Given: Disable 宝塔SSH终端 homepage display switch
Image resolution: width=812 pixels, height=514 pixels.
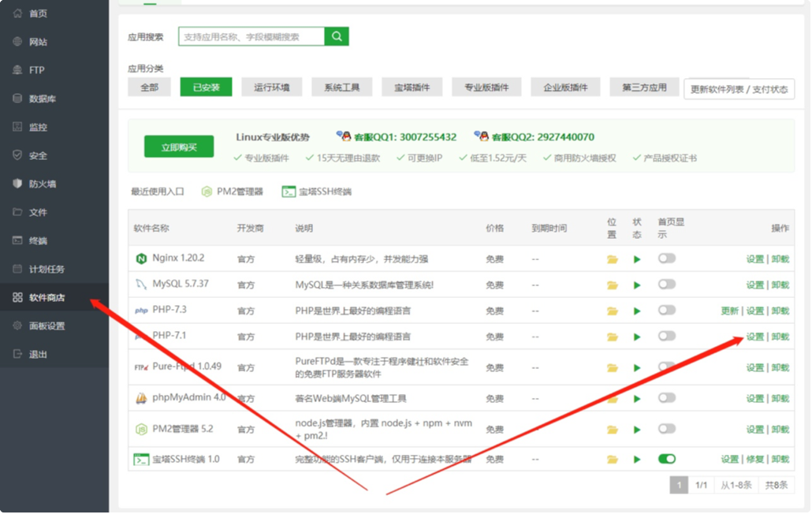Looking at the screenshot, I should [666, 459].
